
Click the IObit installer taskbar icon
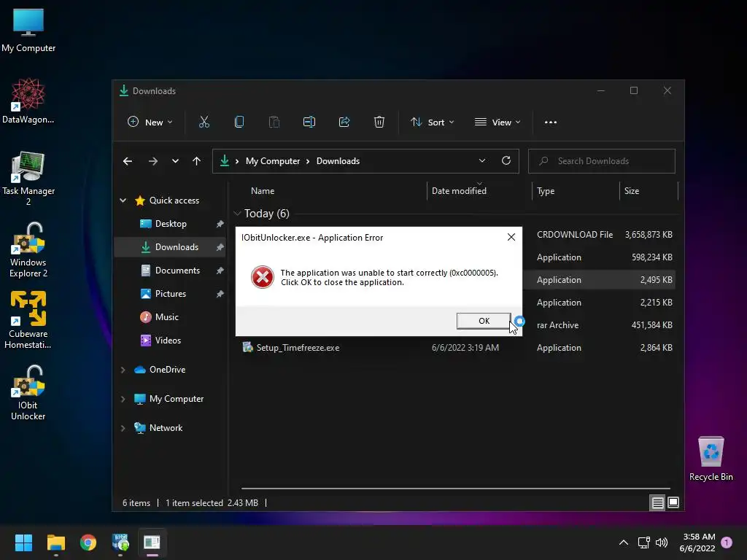click(120, 542)
